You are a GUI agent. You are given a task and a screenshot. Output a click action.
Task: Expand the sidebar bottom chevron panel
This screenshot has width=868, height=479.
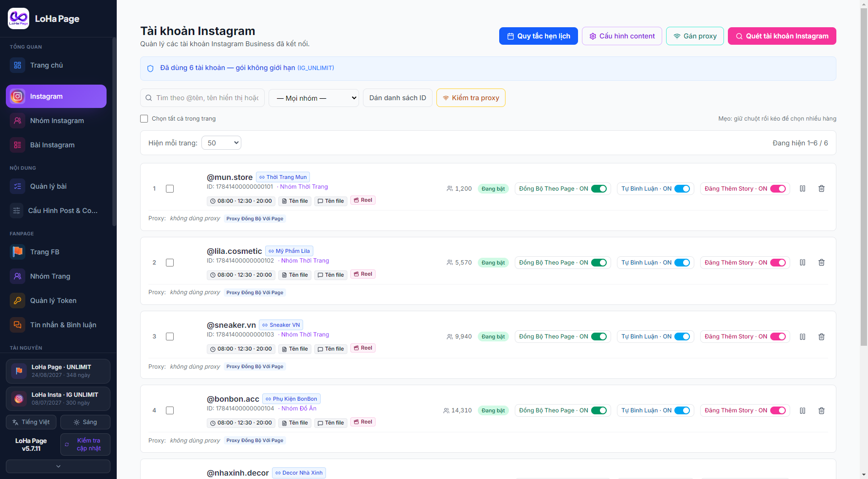coord(58,466)
